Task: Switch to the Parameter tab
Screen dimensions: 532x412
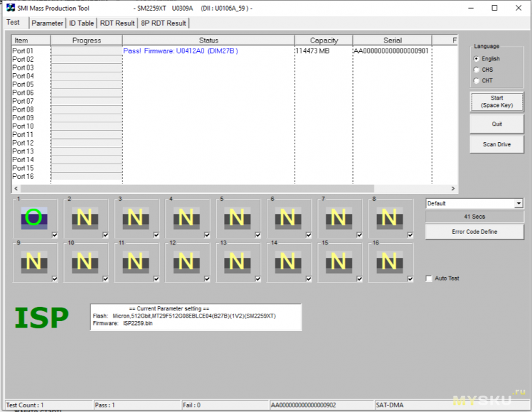Action: tap(47, 23)
